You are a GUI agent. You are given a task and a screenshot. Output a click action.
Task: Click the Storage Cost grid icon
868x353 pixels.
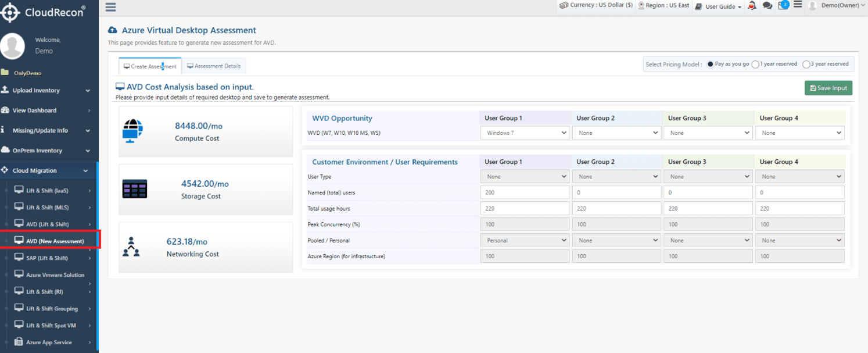(135, 189)
